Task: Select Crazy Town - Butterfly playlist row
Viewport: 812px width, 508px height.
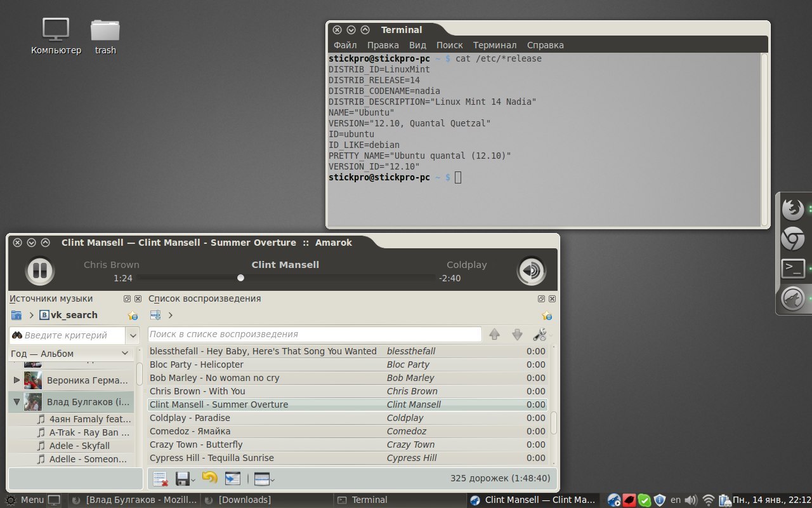Action: [x=348, y=444]
